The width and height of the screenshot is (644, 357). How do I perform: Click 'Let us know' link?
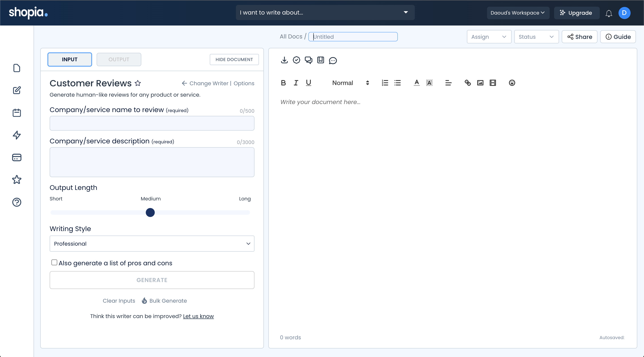(x=198, y=316)
